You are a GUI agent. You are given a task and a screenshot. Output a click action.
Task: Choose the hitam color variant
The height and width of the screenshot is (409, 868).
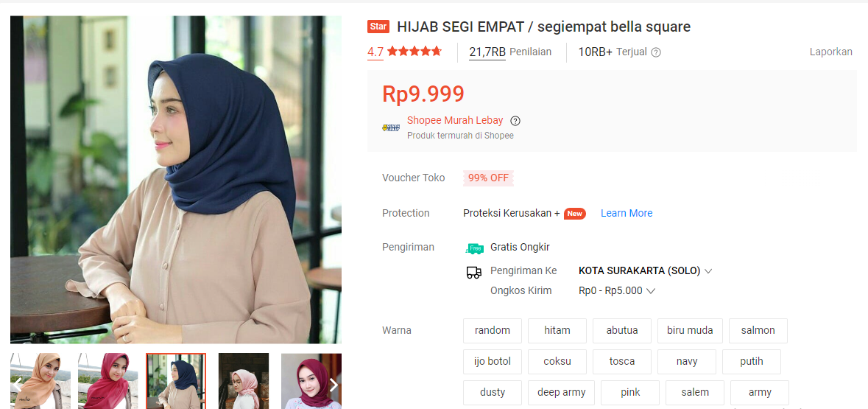(557, 330)
